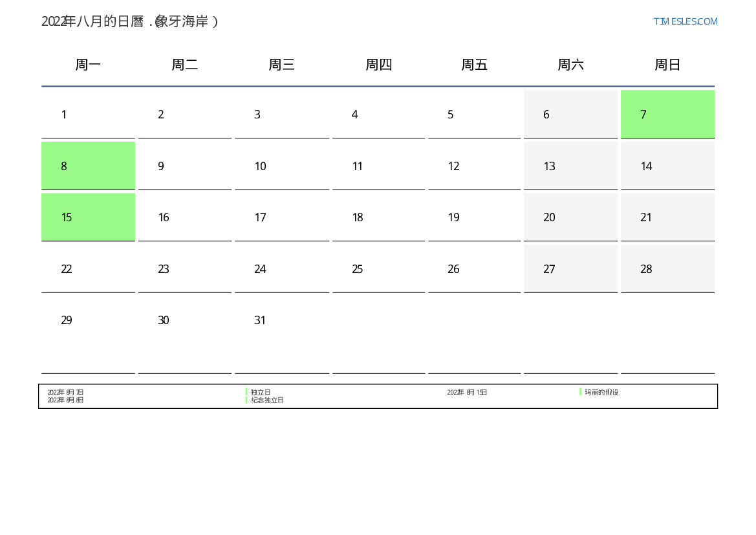Image resolution: width=756 pixels, height=535 pixels.
Task: Click the 周五 column header
Action: tap(475, 64)
